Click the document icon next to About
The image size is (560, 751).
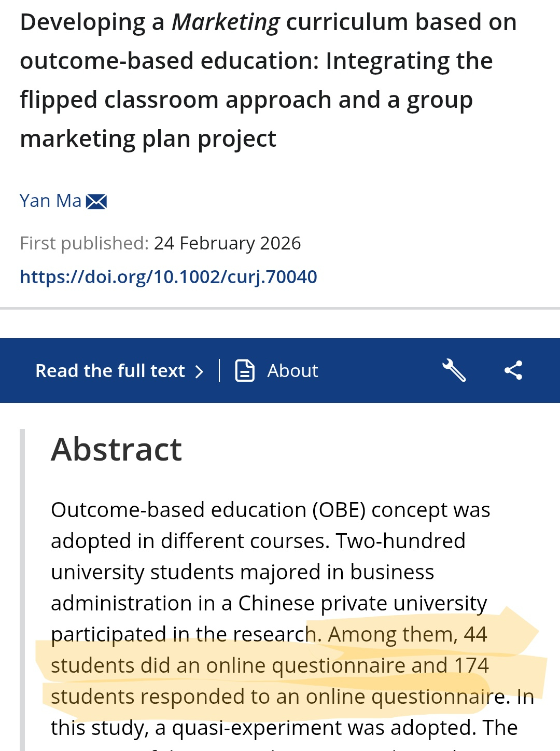[x=245, y=370]
